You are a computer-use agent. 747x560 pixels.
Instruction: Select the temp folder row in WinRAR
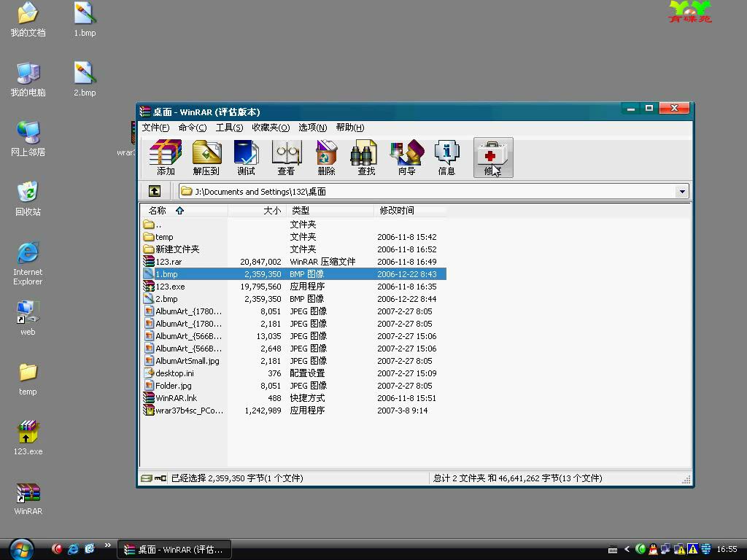tap(293, 237)
